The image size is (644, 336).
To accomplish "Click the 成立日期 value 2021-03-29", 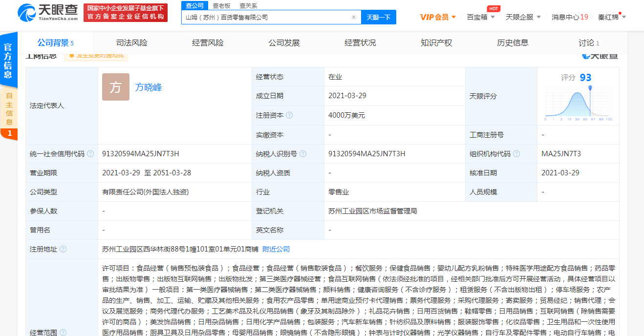I will 347,96.
